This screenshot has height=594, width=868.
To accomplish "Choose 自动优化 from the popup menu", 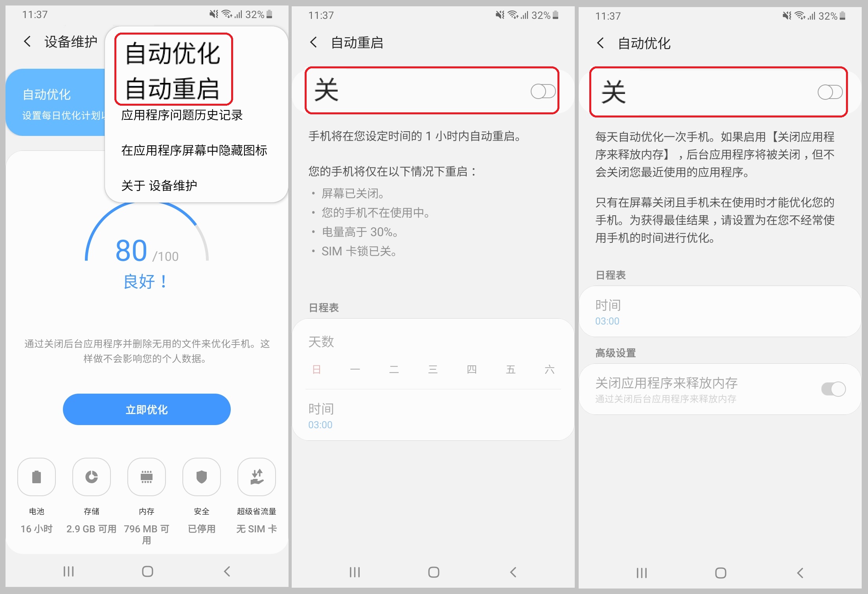I will click(173, 53).
